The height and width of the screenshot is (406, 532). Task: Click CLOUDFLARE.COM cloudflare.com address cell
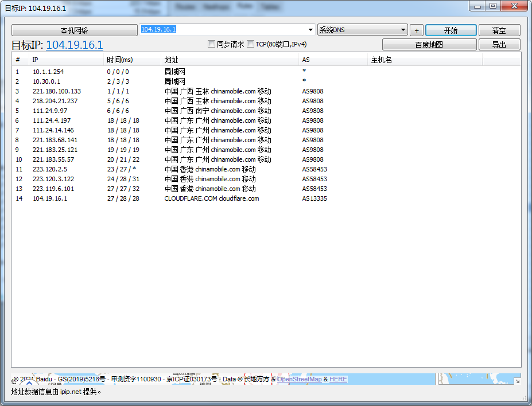coord(212,198)
